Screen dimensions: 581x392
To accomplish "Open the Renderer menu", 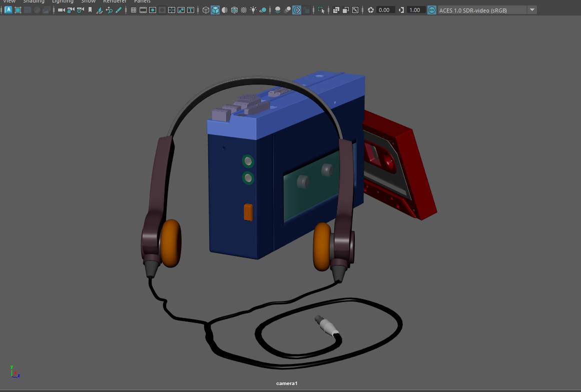I will click(x=115, y=1).
